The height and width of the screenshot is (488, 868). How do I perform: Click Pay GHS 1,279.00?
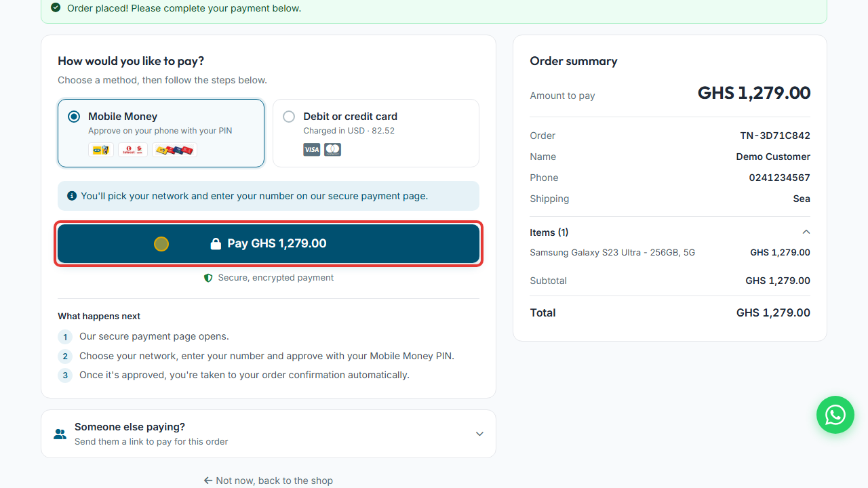click(269, 244)
